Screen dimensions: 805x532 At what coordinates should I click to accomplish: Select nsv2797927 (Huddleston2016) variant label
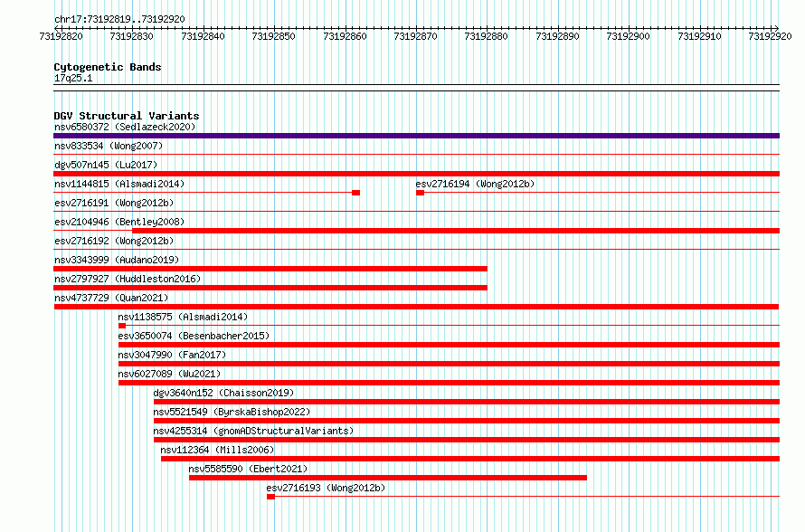pyautogui.click(x=128, y=279)
